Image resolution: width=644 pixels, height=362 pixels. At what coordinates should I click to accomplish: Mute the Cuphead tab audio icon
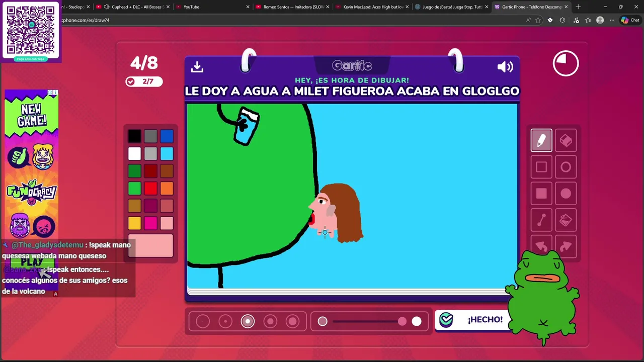pyautogui.click(x=106, y=7)
